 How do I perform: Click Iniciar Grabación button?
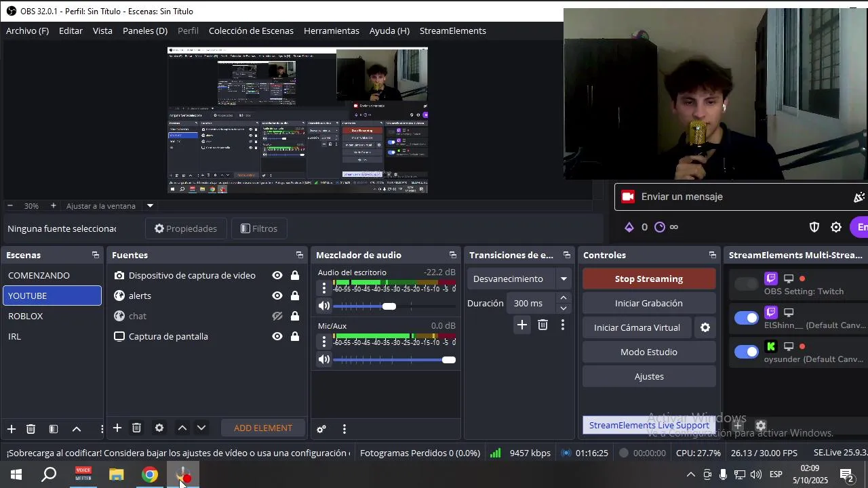click(649, 304)
